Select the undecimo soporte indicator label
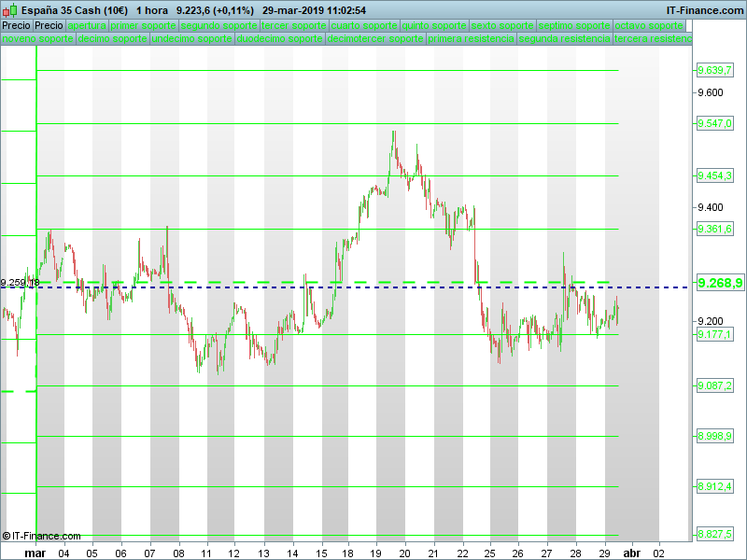The height and width of the screenshot is (560, 747). 192,38
